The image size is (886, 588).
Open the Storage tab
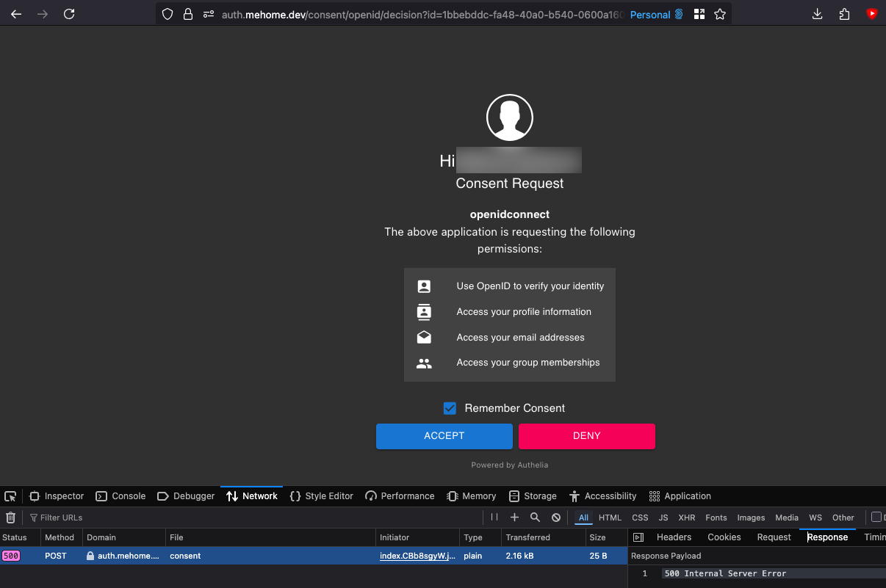pyautogui.click(x=533, y=496)
